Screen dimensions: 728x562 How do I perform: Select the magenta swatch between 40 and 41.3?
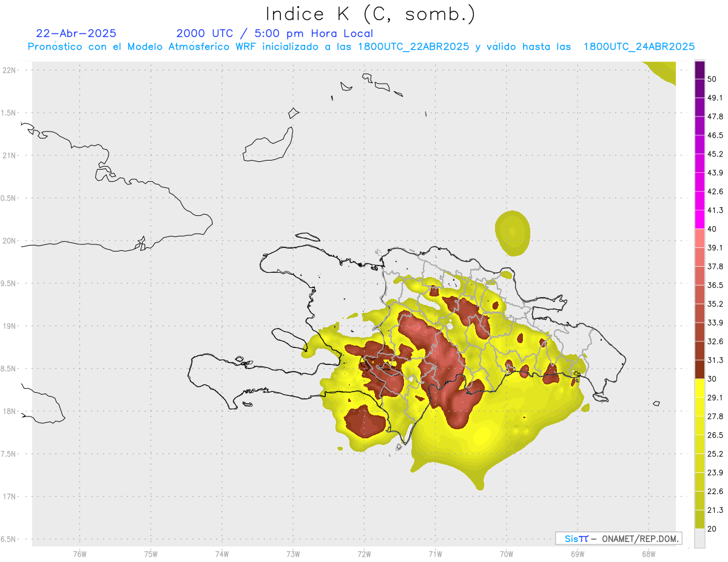[x=699, y=219]
